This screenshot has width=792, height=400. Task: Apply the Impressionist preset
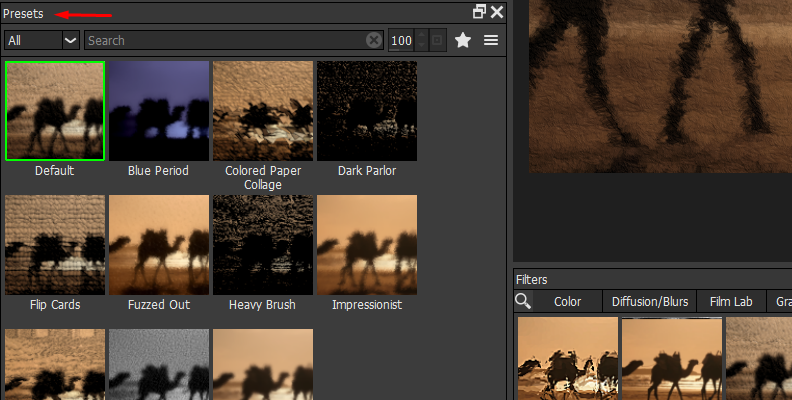[x=367, y=245]
